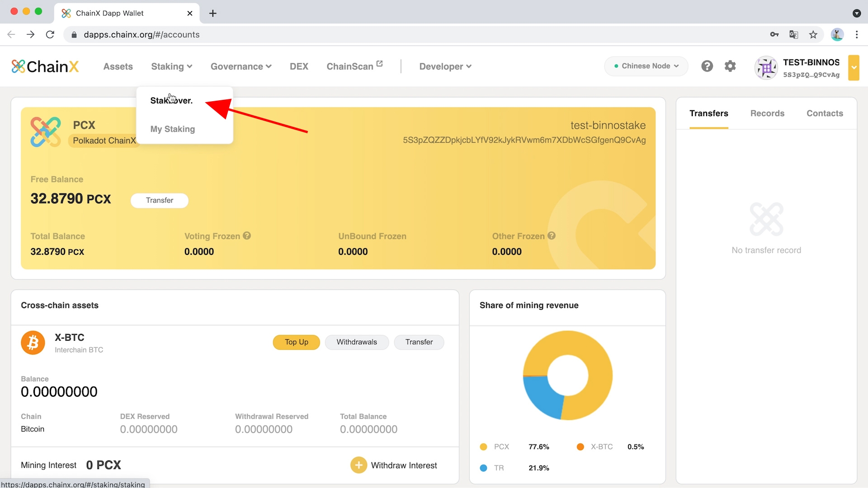The width and height of the screenshot is (868, 488).
Task: Open the Chrome profile avatar
Action: [x=837, y=34]
